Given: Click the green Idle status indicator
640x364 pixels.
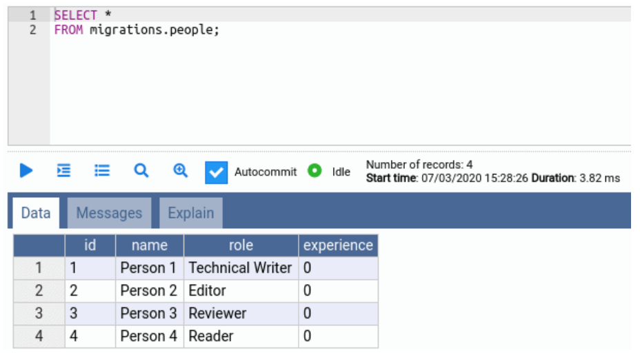Looking at the screenshot, I should click(315, 171).
